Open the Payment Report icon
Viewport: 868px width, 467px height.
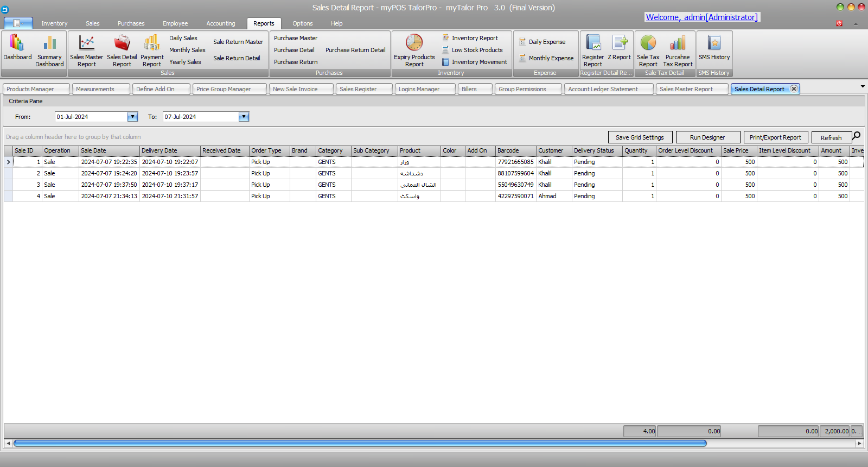[x=152, y=43]
